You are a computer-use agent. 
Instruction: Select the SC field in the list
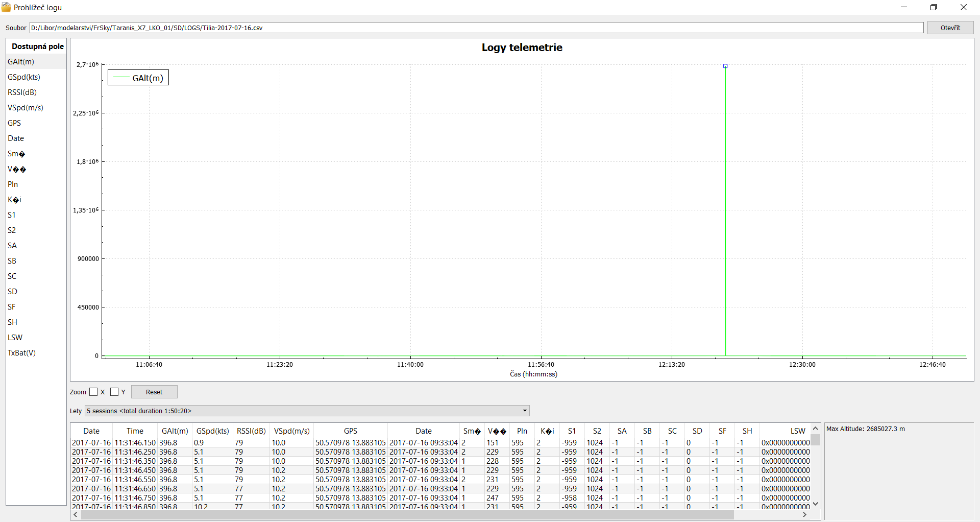click(36, 276)
